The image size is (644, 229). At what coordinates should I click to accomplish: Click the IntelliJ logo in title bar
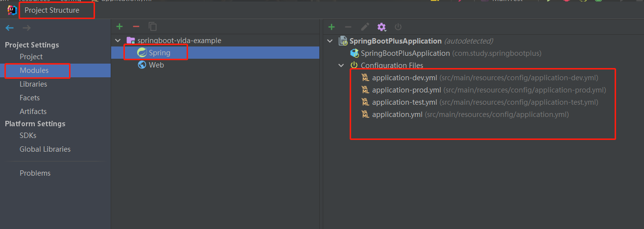pyautogui.click(x=12, y=9)
